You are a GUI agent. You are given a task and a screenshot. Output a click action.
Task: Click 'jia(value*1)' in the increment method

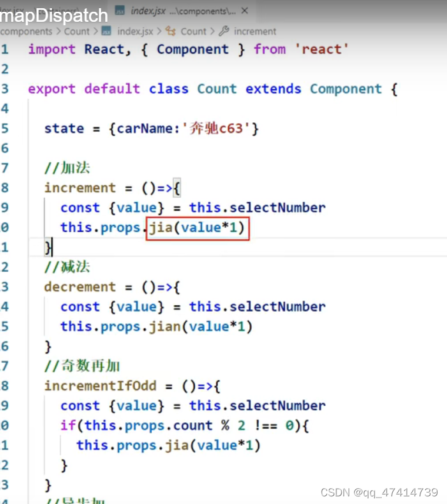pos(197,228)
